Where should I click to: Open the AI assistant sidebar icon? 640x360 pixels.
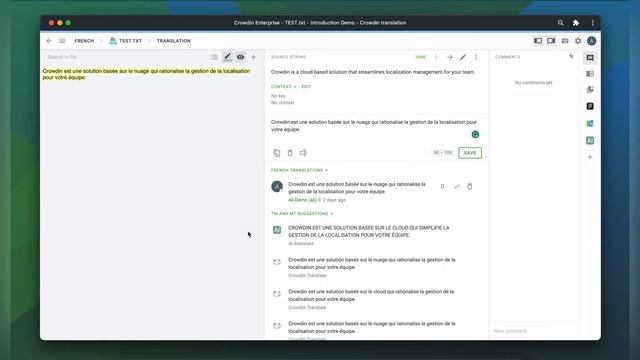coord(590,140)
